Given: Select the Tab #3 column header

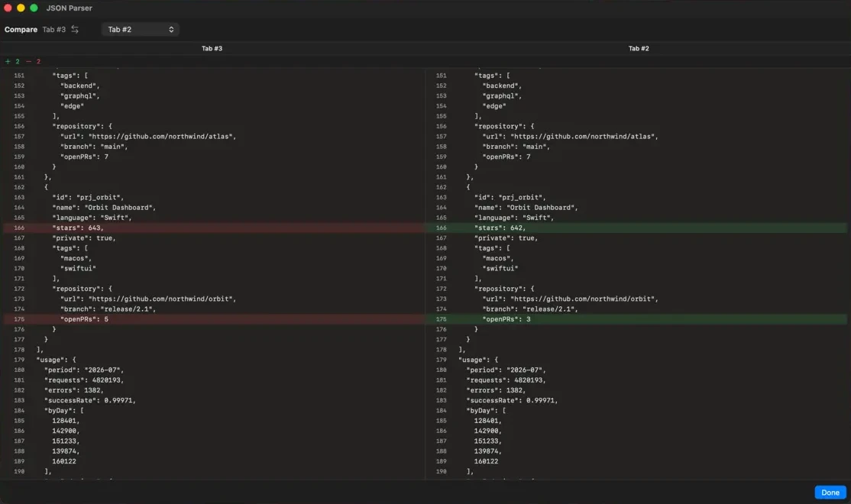Looking at the screenshot, I should tap(212, 48).
